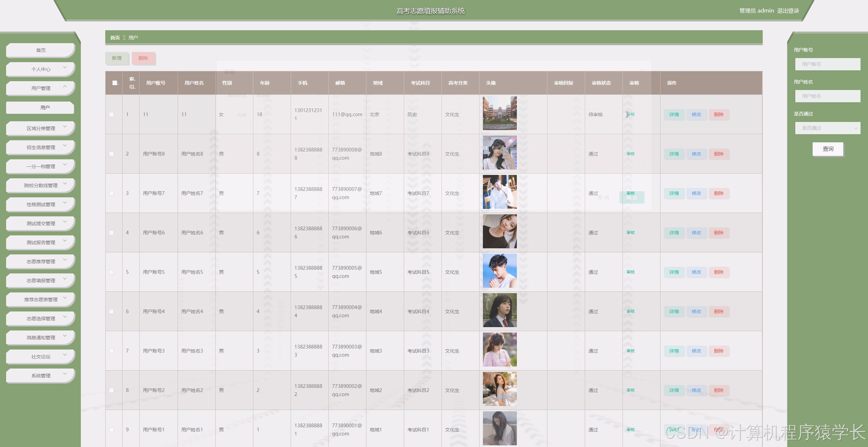This screenshot has width=868, height=447.
Task: Click red 删除 button for 用户账号6
Action: click(719, 233)
